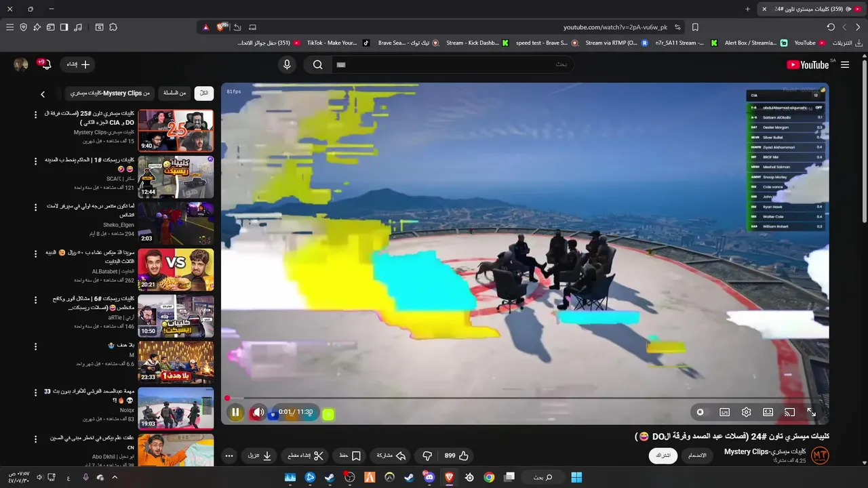Open options for SCAR 12:44 video
The width and height of the screenshot is (868, 488).
(36, 161)
